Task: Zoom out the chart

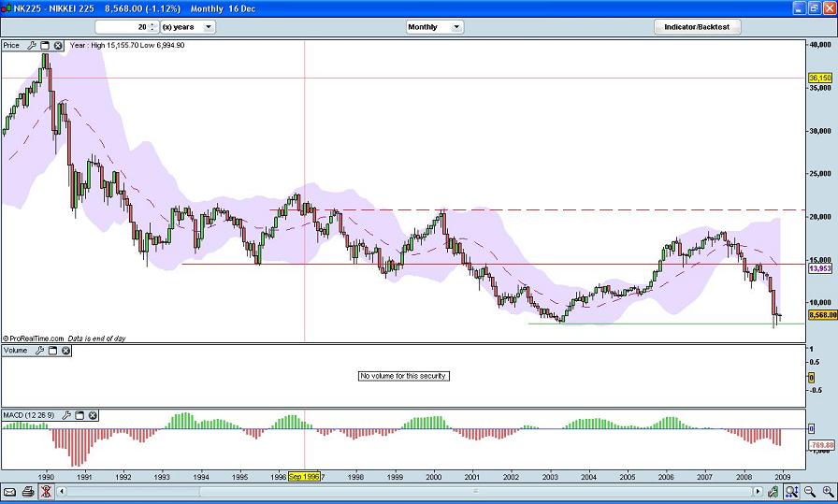Action: tap(810, 492)
